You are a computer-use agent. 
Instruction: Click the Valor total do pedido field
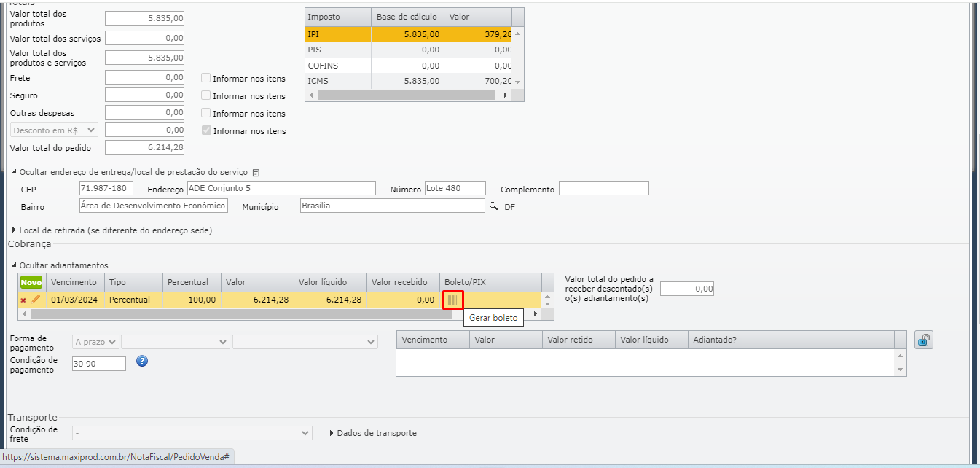click(x=144, y=147)
